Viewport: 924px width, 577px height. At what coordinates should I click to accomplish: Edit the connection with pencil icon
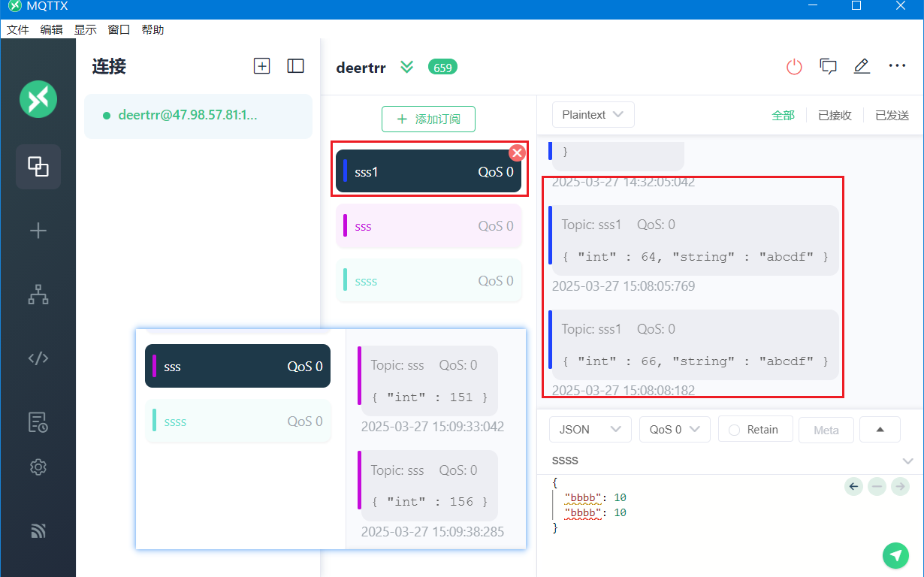(x=862, y=66)
